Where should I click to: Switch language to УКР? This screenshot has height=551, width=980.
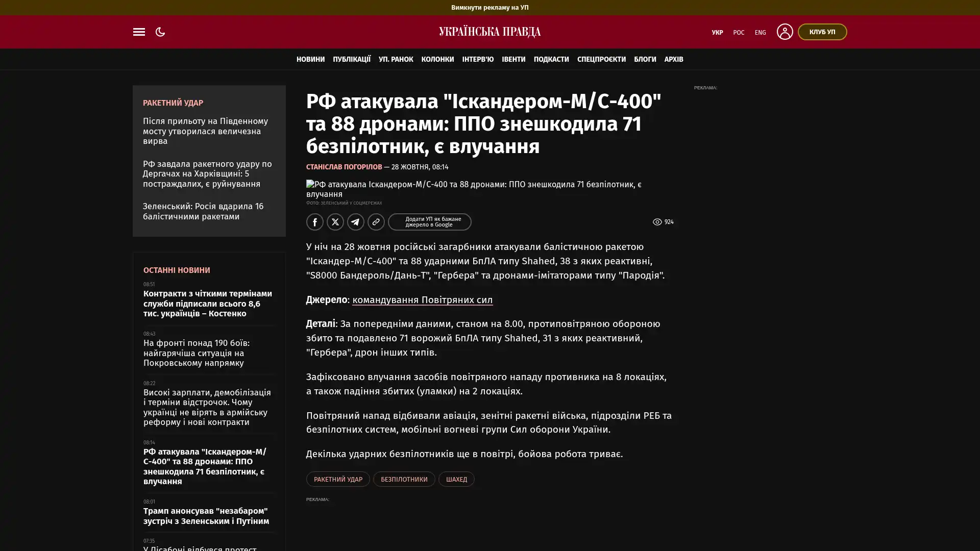[717, 32]
